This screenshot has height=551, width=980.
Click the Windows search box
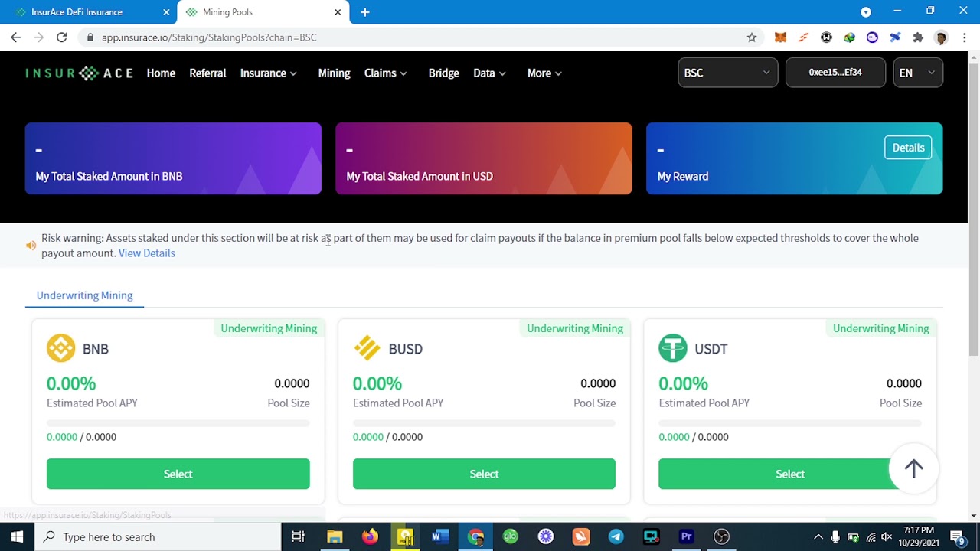point(158,536)
